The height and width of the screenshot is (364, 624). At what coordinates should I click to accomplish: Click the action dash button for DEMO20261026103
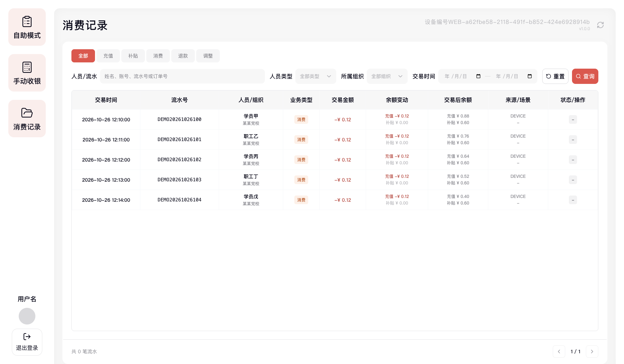coord(573,180)
